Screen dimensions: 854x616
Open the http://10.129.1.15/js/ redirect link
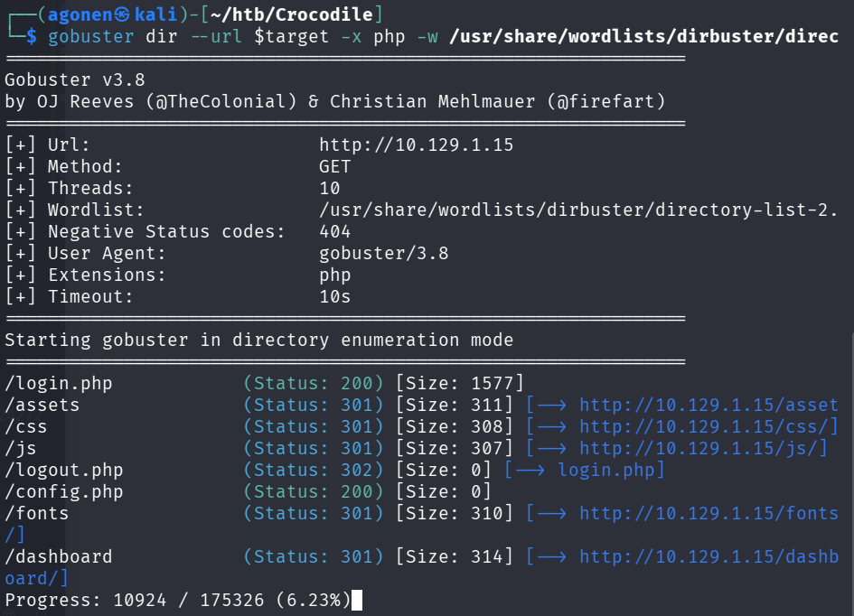[x=703, y=448]
